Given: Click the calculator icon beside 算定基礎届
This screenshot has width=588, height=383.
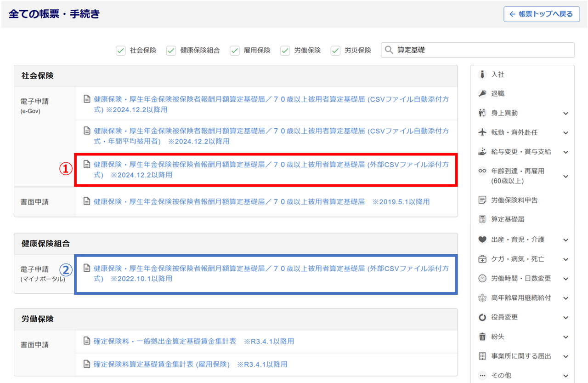Looking at the screenshot, I should [482, 219].
